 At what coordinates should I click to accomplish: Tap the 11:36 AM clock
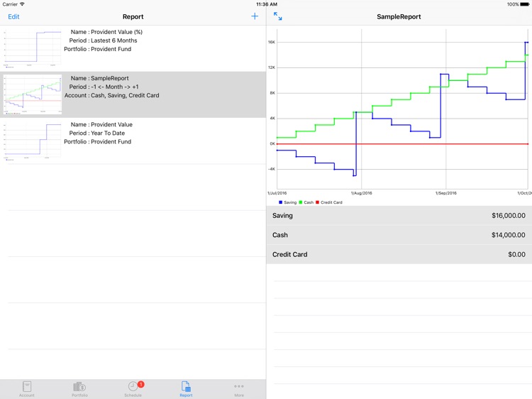pos(267,4)
